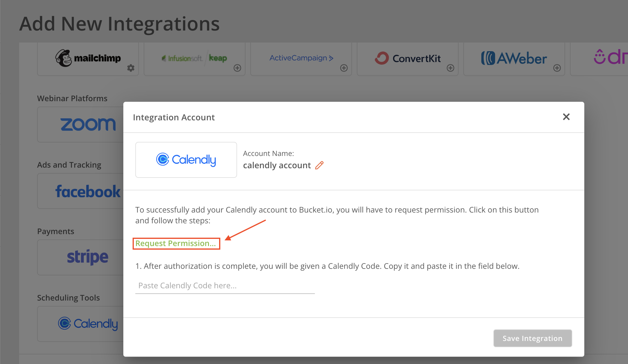Select the Facebook ads tracking card
This screenshot has height=364, width=628.
(87, 191)
